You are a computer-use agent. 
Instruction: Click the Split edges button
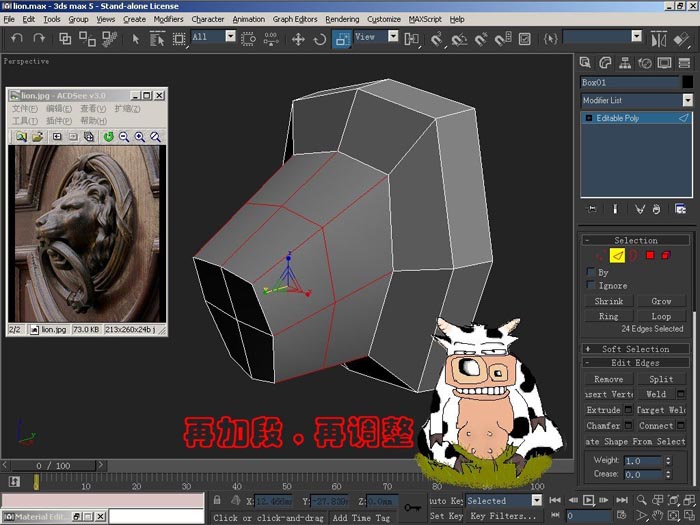tap(661, 379)
